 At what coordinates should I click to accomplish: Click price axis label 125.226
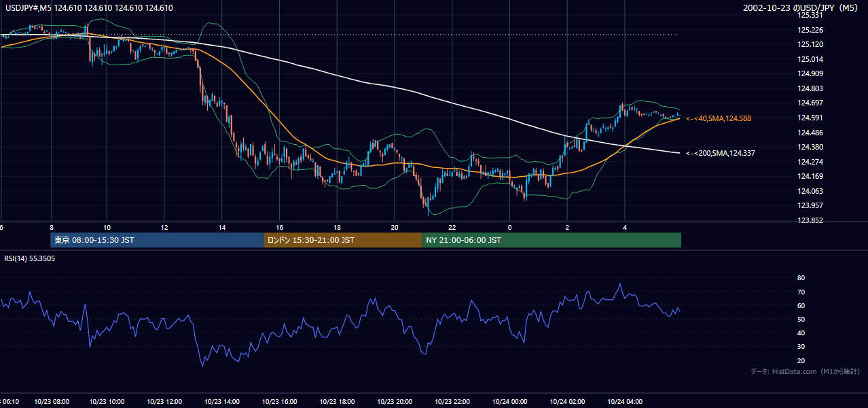pyautogui.click(x=810, y=30)
